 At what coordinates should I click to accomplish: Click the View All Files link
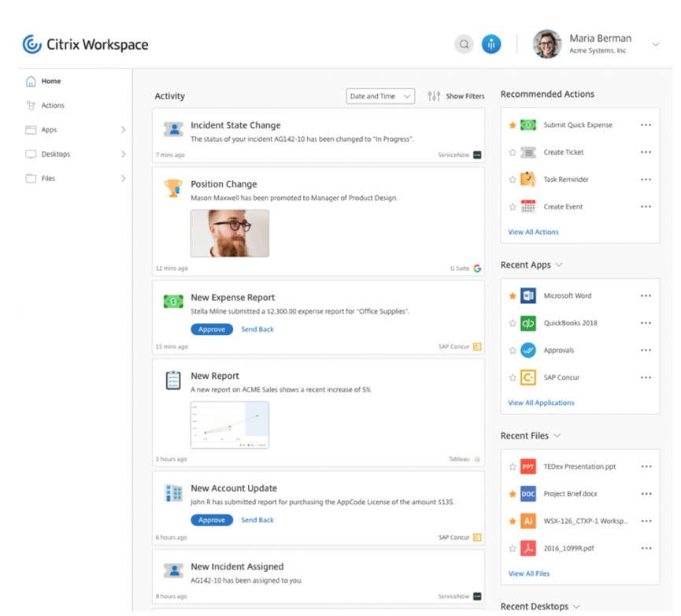pos(529,573)
